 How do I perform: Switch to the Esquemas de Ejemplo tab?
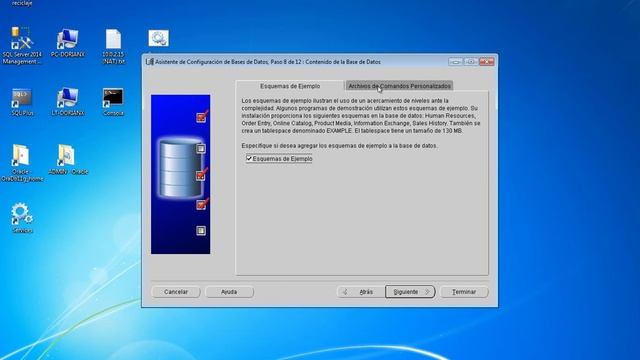pos(290,86)
